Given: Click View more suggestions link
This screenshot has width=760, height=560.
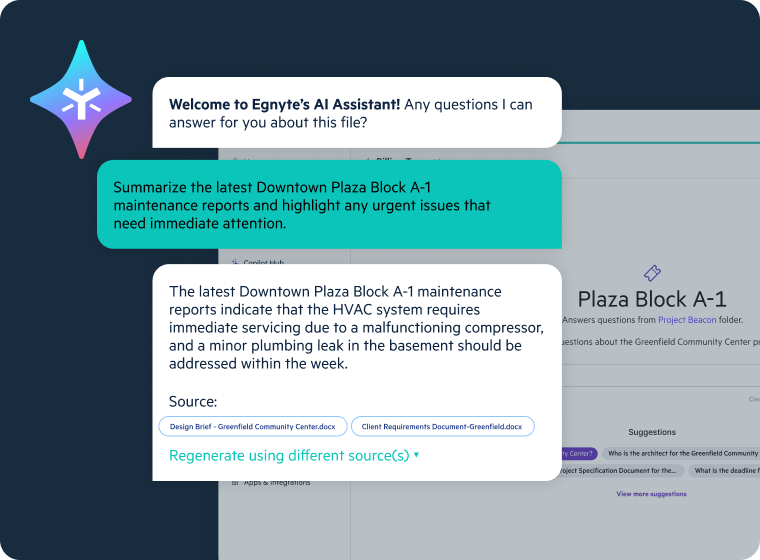Looking at the screenshot, I should pos(651,494).
